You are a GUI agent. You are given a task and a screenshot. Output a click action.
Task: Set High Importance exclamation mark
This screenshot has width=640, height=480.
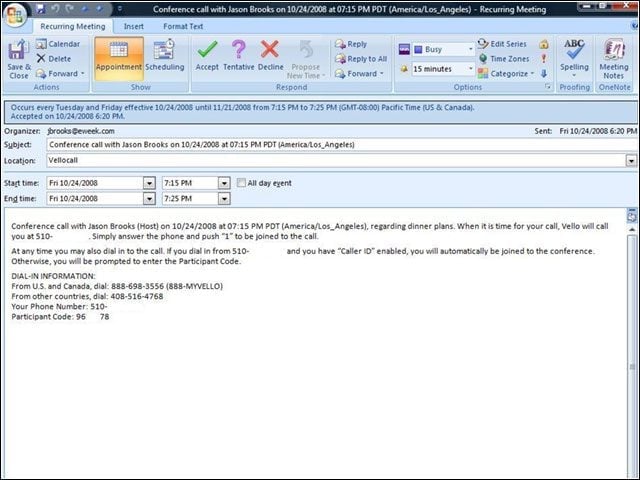[x=544, y=59]
